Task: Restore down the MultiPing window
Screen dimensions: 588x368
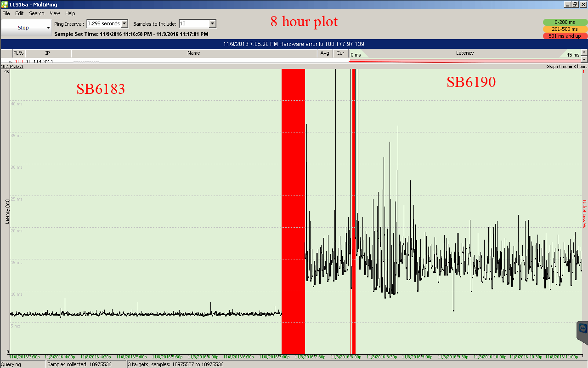Action: click(575, 4)
